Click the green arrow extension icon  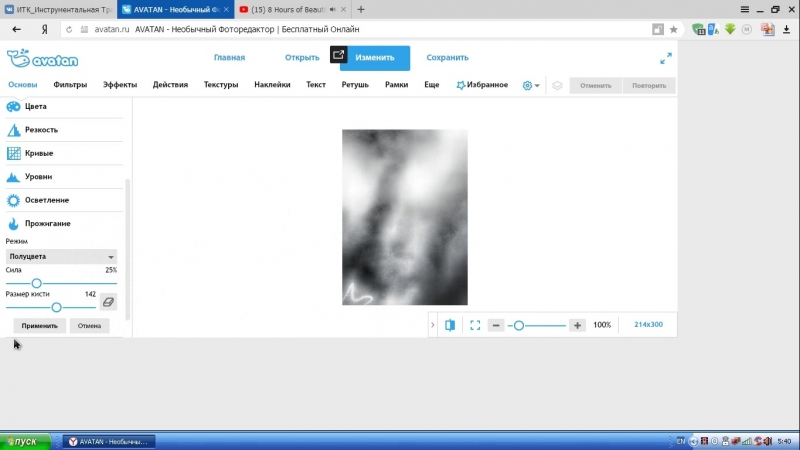pos(730,29)
